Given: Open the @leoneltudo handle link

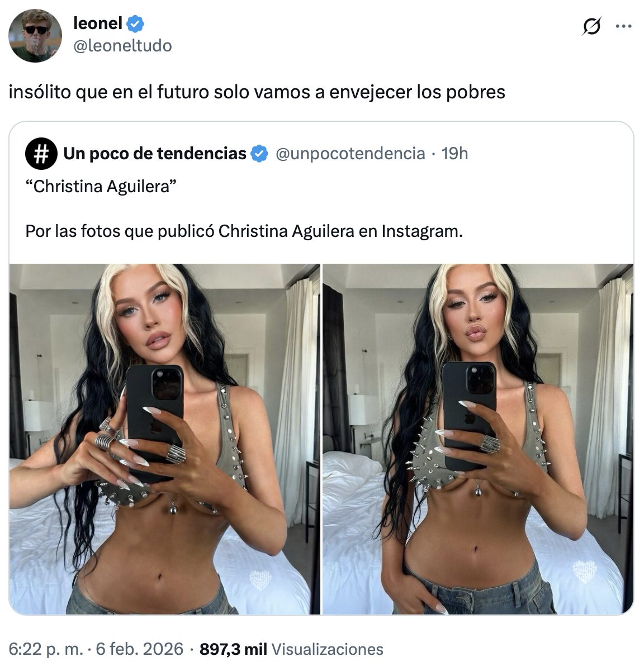Looking at the screenshot, I should point(122,45).
